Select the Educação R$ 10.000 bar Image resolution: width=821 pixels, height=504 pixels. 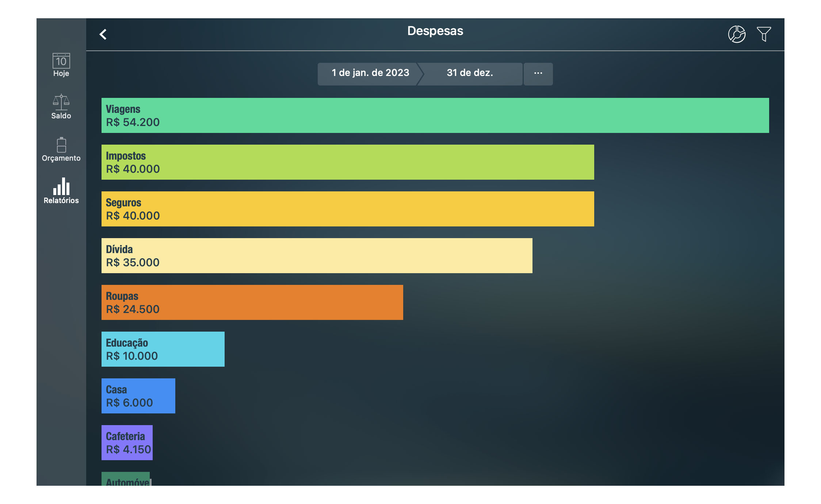point(163,349)
